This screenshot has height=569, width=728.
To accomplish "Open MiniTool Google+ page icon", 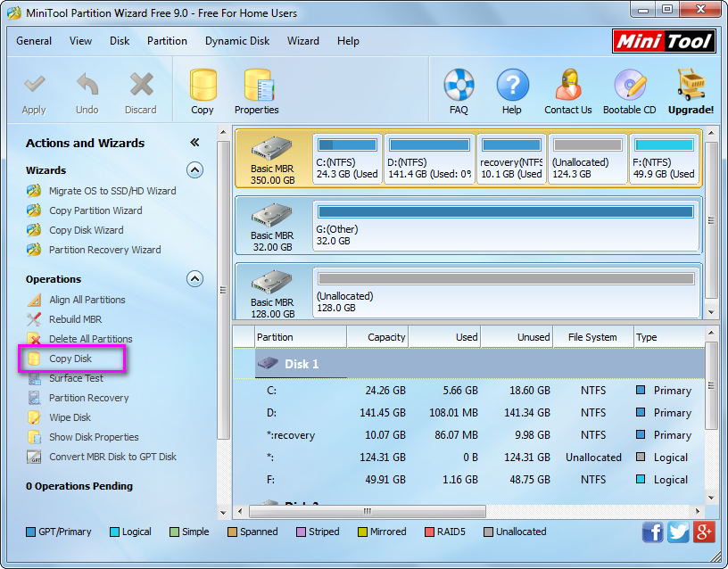I will click(x=704, y=532).
